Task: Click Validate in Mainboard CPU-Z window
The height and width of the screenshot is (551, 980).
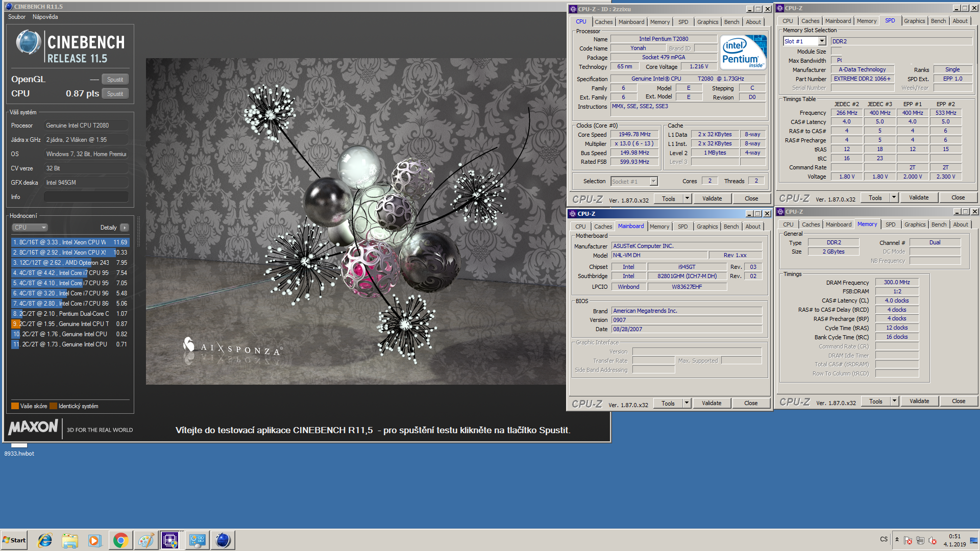Action: tap(712, 404)
